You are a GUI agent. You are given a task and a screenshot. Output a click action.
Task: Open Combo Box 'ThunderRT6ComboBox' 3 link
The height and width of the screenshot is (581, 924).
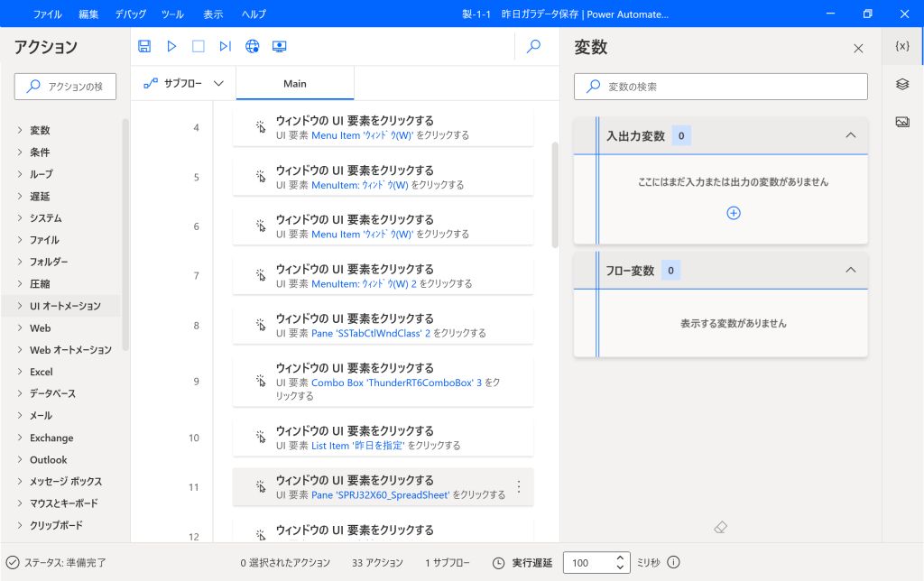click(x=396, y=383)
